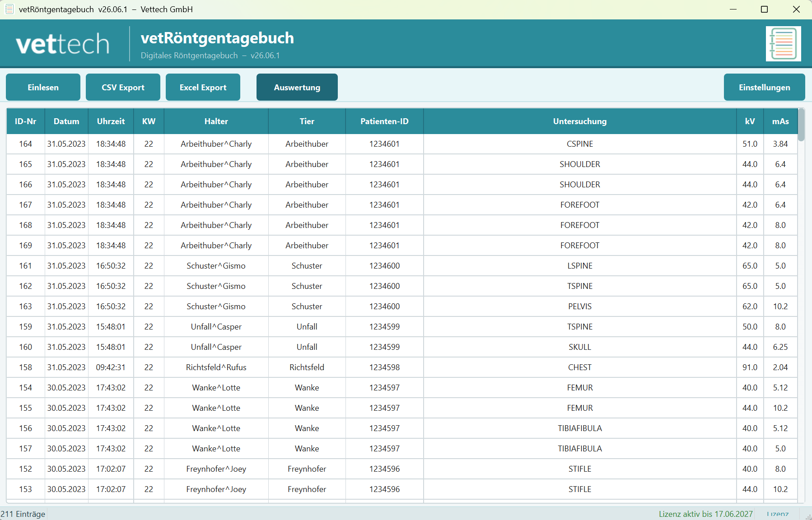Screen dimensions: 812x520
Task: Click ID 157 in the table
Action: (x=26, y=449)
